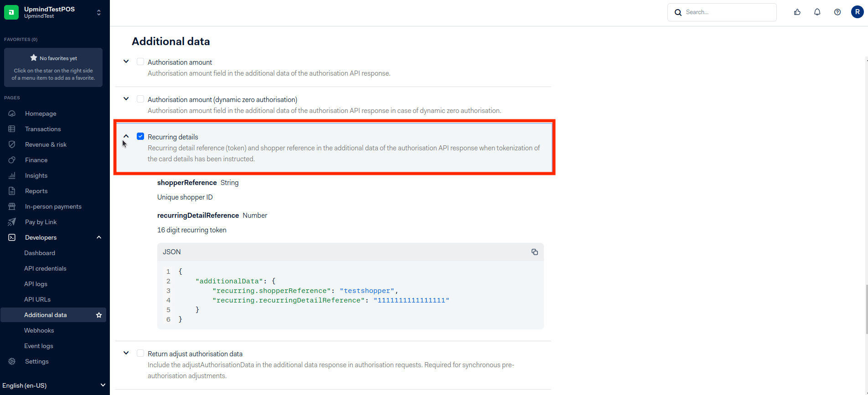Expand the dynamic zero authorisation row
Viewport: 868px width, 395px height.
(126, 99)
